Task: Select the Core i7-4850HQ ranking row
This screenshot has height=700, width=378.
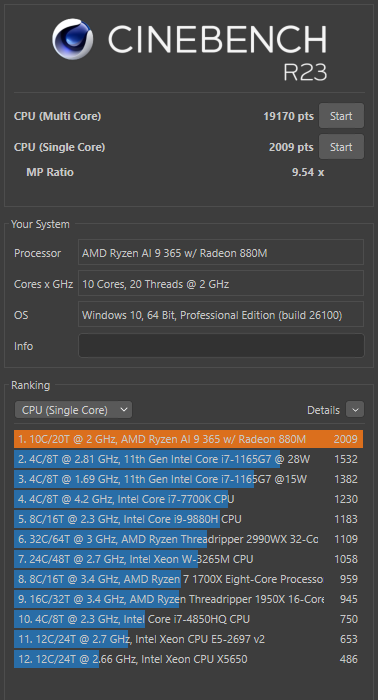Action: [188, 619]
